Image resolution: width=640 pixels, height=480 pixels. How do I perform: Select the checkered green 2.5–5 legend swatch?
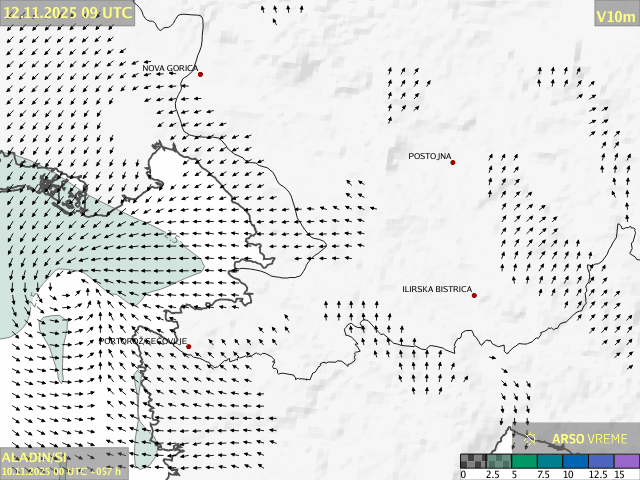(x=497, y=461)
